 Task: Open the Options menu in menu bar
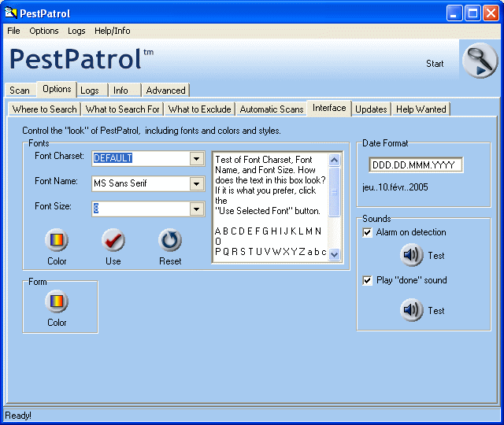click(x=44, y=31)
